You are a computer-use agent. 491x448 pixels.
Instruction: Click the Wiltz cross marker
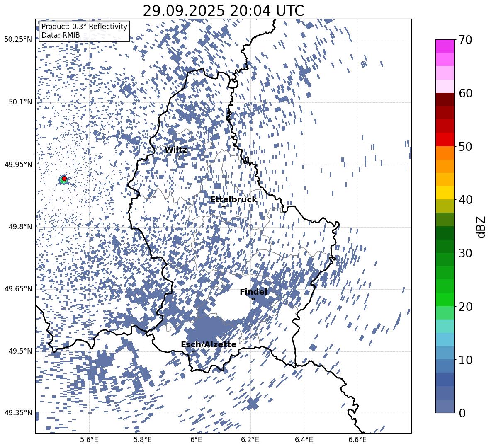click(x=178, y=157)
